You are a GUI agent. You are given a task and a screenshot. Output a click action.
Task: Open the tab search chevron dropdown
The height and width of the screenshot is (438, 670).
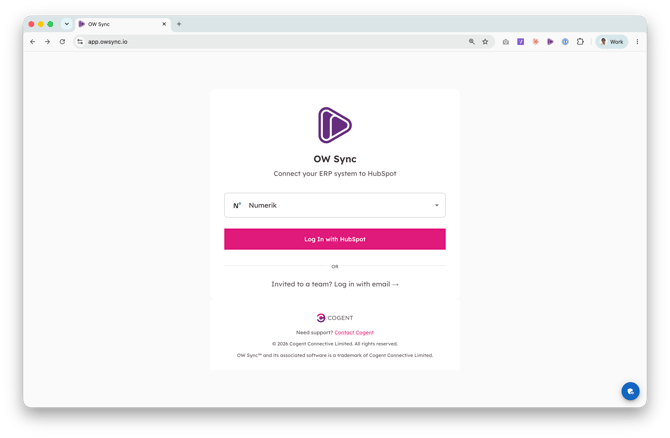[x=67, y=24]
